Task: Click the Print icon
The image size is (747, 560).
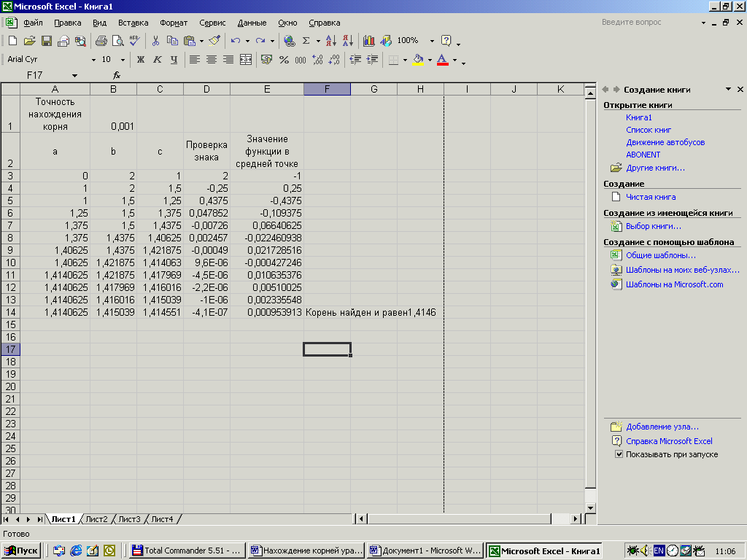Action: [x=101, y=41]
